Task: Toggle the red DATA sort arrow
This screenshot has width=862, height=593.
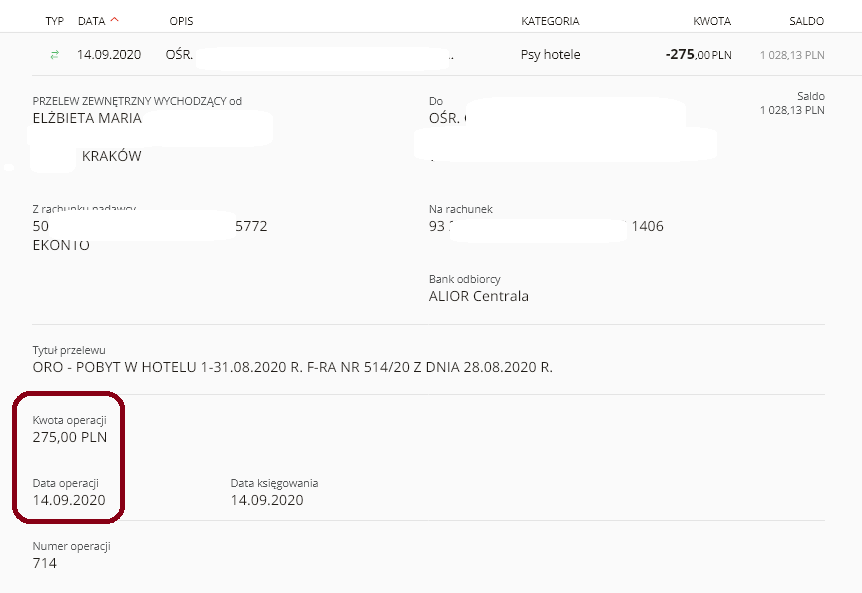Action: 114,20
